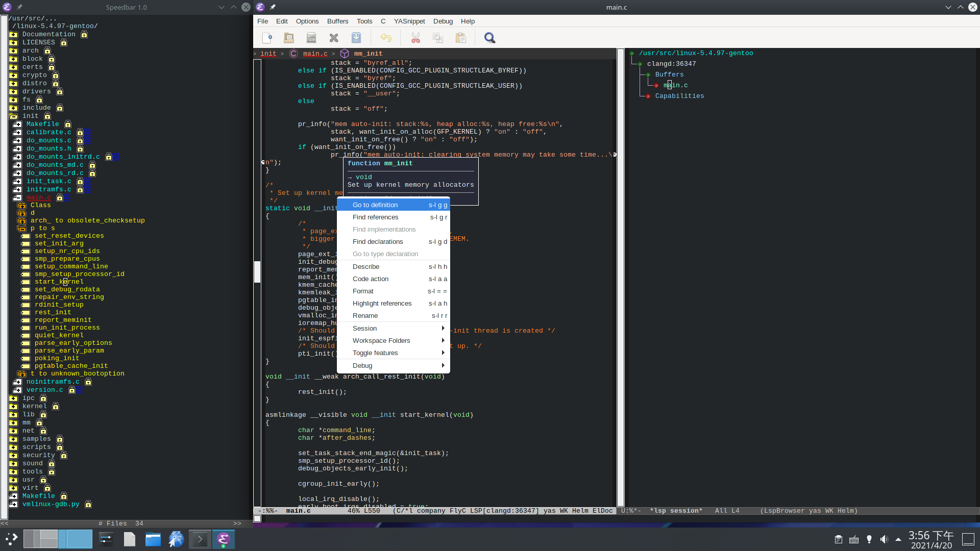Click the editor's vertical scrollbar thumb
Screen dimensions: 980x551
(257, 271)
